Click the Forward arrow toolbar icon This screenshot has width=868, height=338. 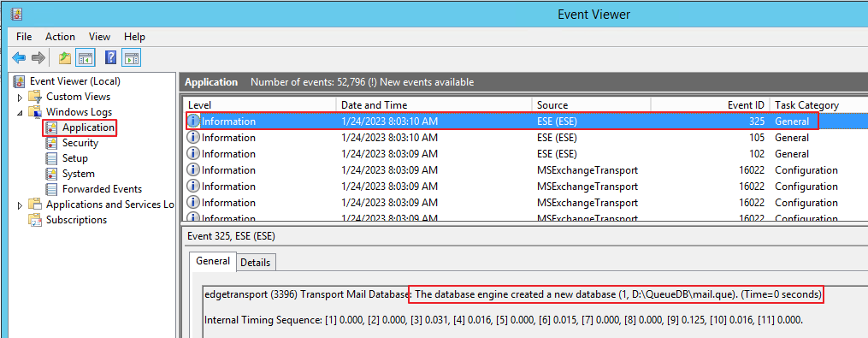pos(38,57)
